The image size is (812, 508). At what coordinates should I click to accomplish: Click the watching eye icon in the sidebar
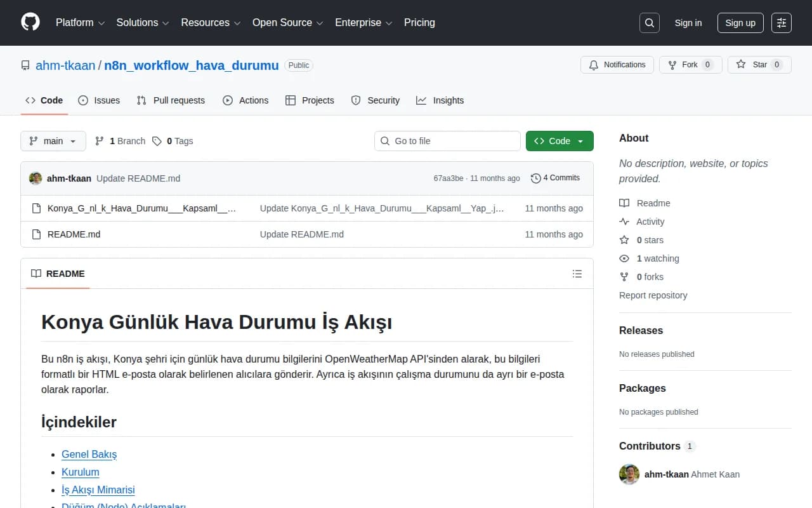coord(624,258)
